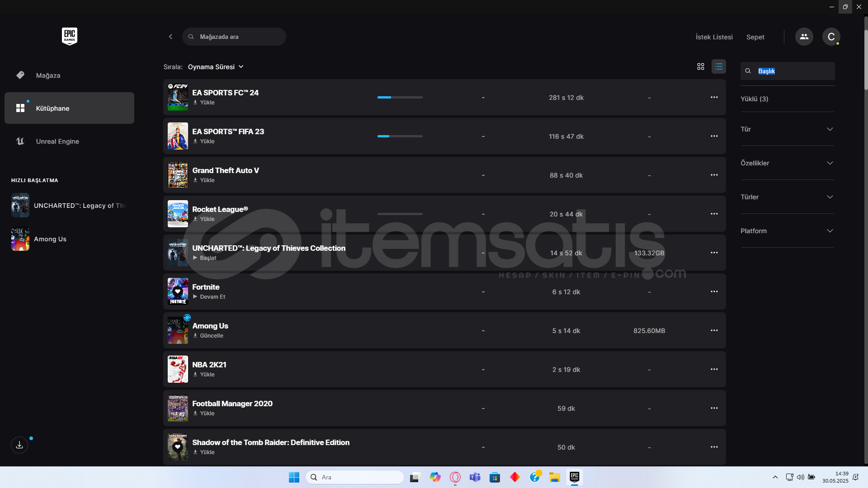The image size is (868, 488).
Task: Click Yükle under Football Manager 2020
Action: [204, 413]
